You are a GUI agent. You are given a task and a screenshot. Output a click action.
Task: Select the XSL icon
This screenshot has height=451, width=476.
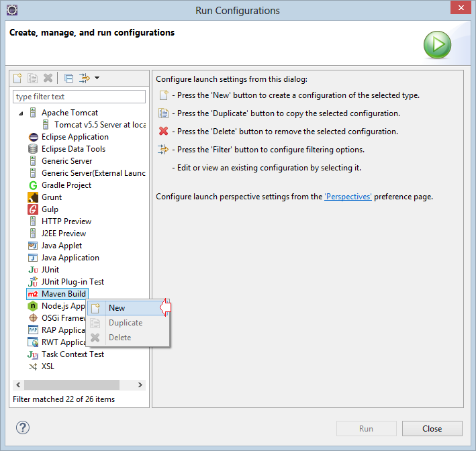(x=33, y=366)
